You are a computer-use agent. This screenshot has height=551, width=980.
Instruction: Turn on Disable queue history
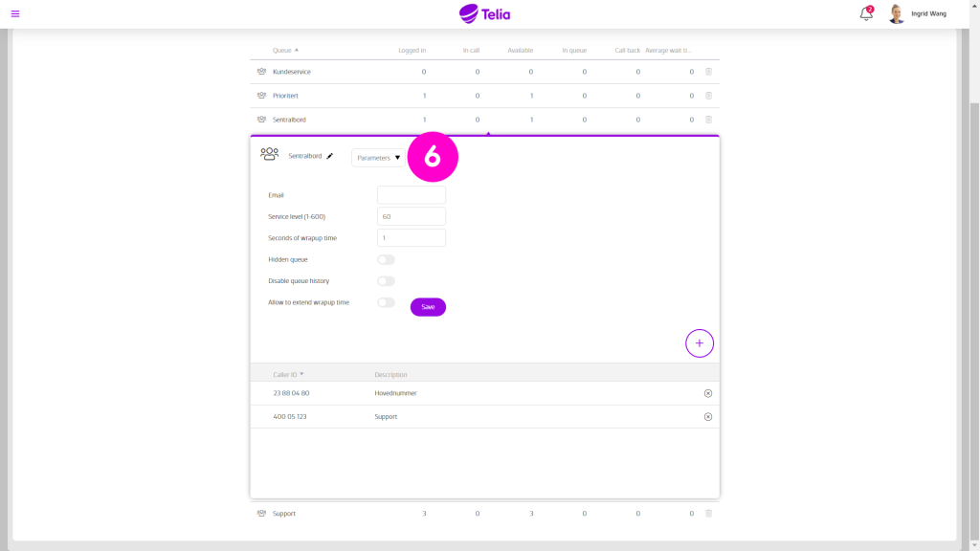coord(386,280)
